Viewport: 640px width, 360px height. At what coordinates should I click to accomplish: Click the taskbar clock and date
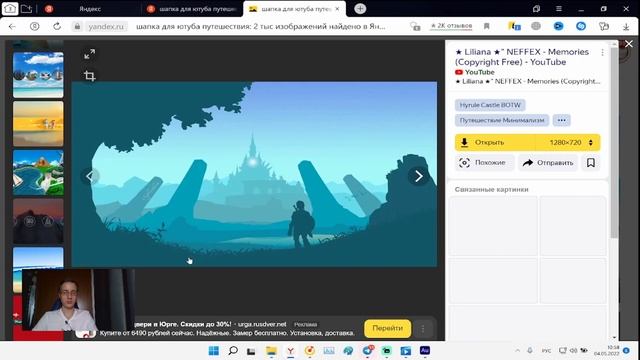[607, 351]
